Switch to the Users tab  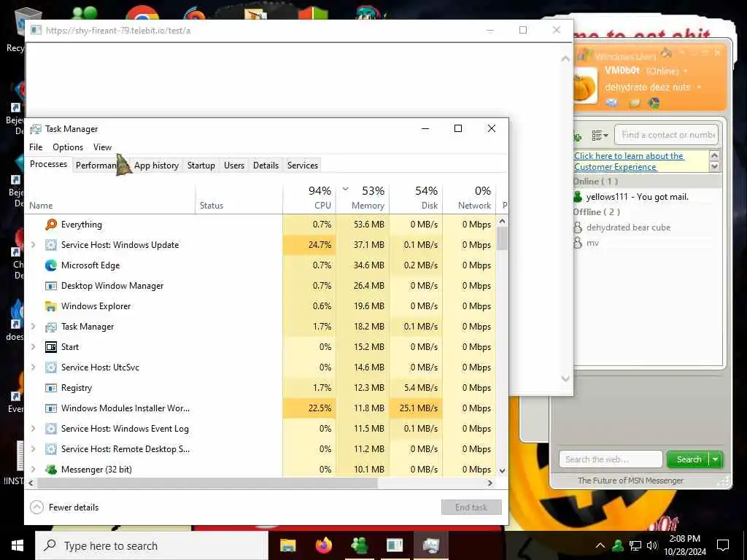click(234, 166)
